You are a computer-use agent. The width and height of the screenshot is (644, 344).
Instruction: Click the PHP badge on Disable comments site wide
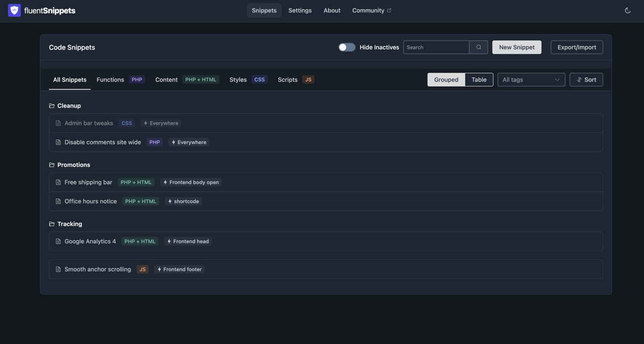coord(155,142)
